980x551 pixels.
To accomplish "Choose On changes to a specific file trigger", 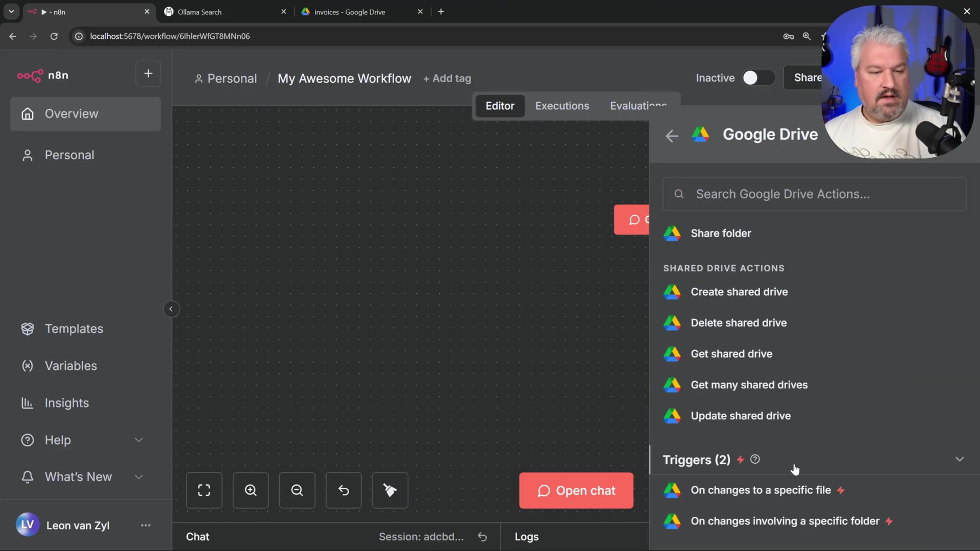I will [761, 490].
